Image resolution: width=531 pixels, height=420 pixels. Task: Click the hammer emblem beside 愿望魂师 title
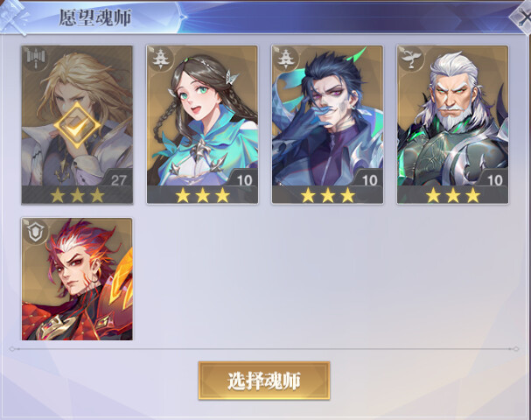[x=14, y=17]
